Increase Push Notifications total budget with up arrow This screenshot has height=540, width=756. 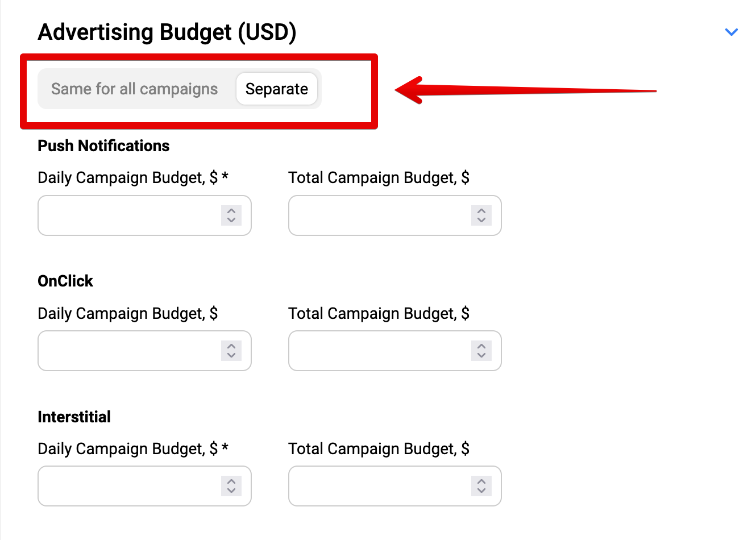481,211
